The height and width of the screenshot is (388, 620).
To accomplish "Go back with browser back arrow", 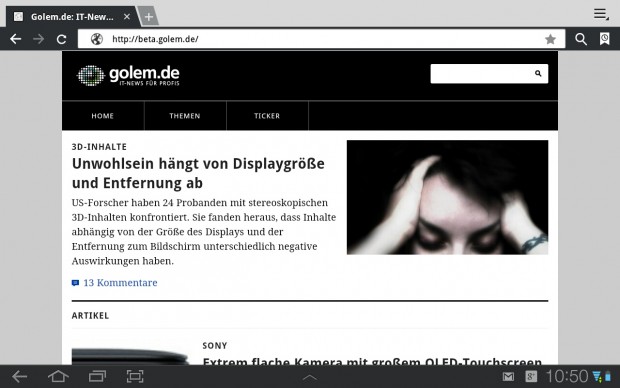I will [x=15, y=39].
